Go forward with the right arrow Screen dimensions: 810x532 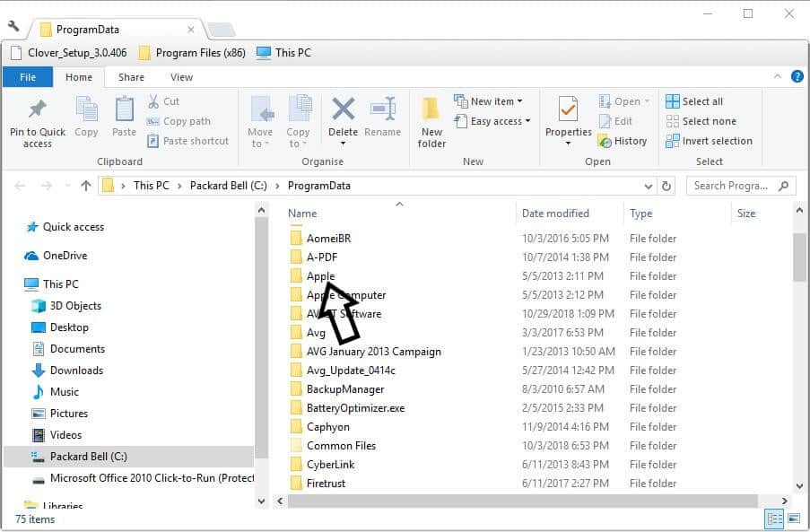[x=46, y=186]
